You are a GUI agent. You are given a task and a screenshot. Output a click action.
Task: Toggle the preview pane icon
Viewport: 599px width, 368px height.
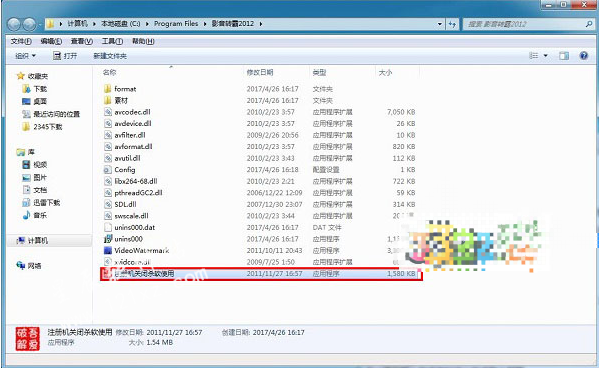564,56
